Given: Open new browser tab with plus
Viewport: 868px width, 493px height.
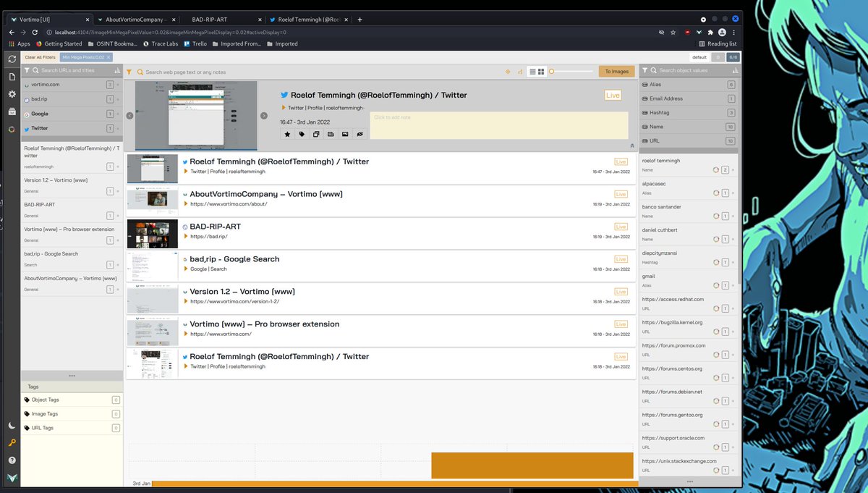Looking at the screenshot, I should pos(359,20).
